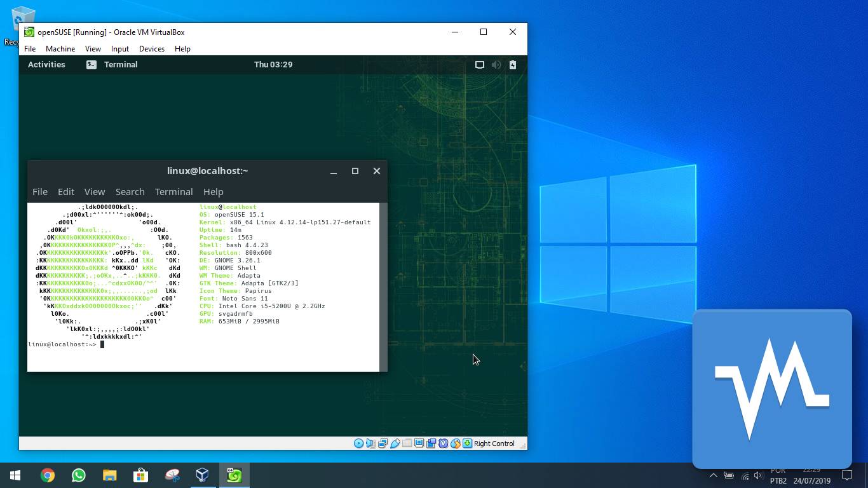Click the openSUSE icon in VirtualBox title bar
The image size is (868, 488).
[x=29, y=32]
